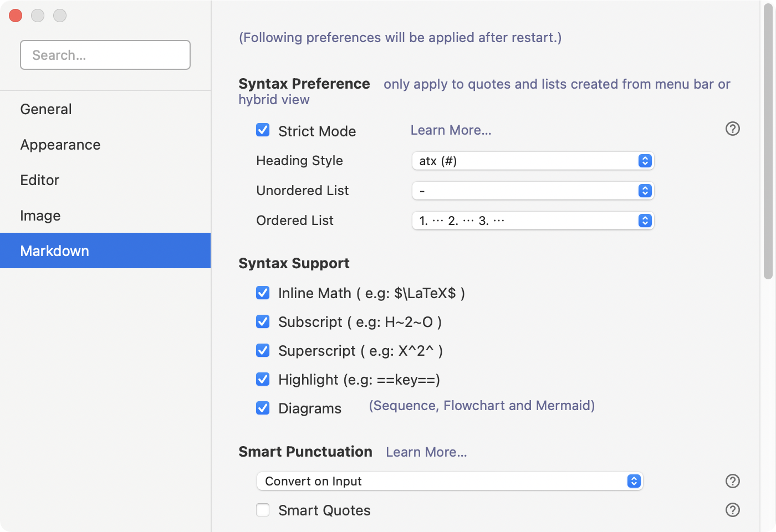776x532 pixels.
Task: Click the help icon beside Strict Mode
Action: coord(732,129)
